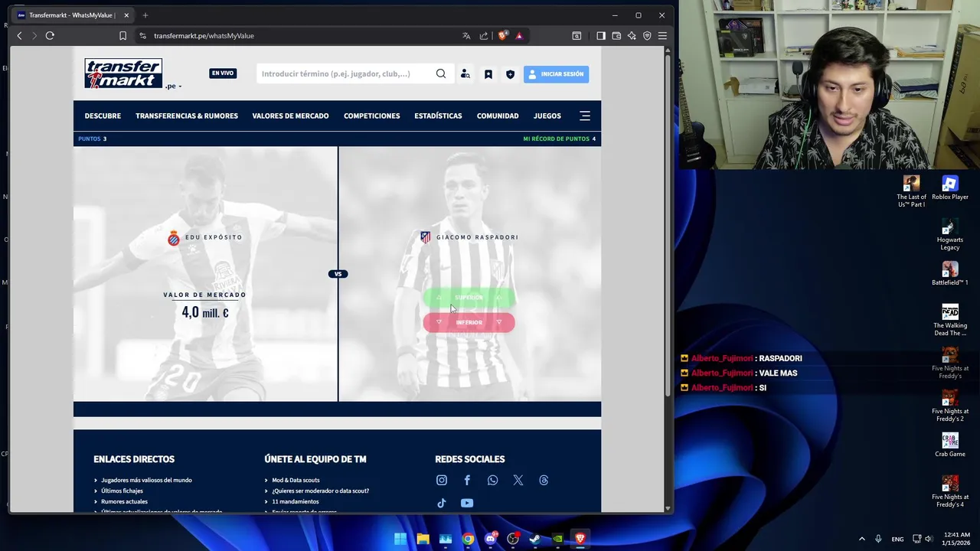The width and height of the screenshot is (980, 551).
Task: Open the browser main menu icon
Action: 662,35
